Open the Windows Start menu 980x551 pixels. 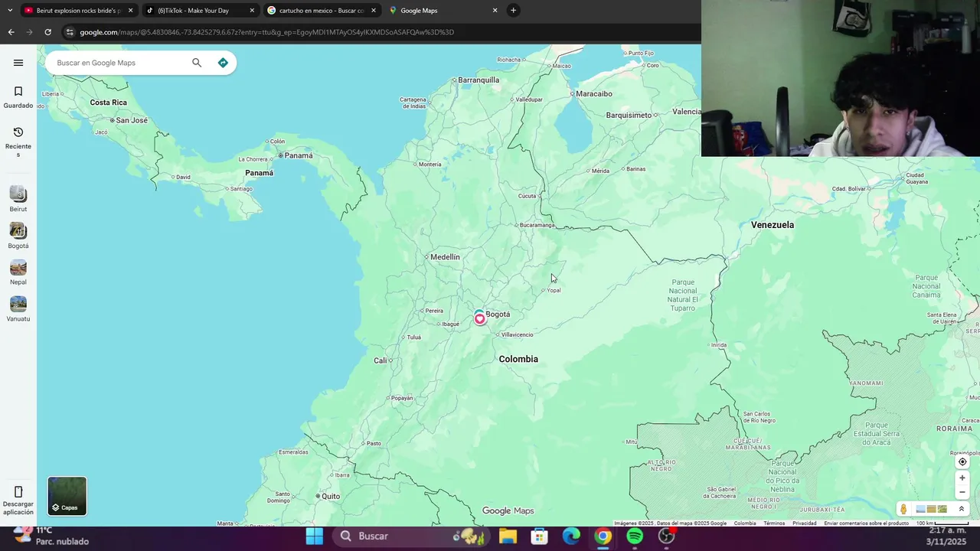coord(315,536)
